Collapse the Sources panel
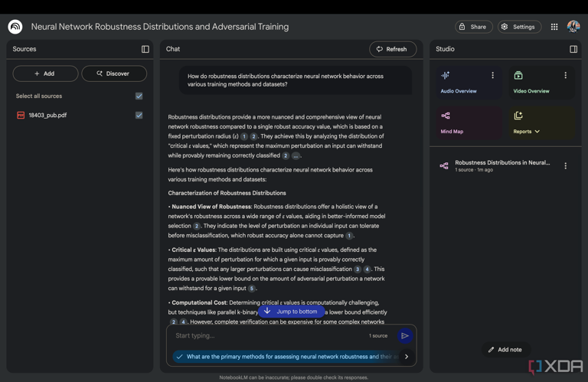The width and height of the screenshot is (588, 382). (145, 49)
